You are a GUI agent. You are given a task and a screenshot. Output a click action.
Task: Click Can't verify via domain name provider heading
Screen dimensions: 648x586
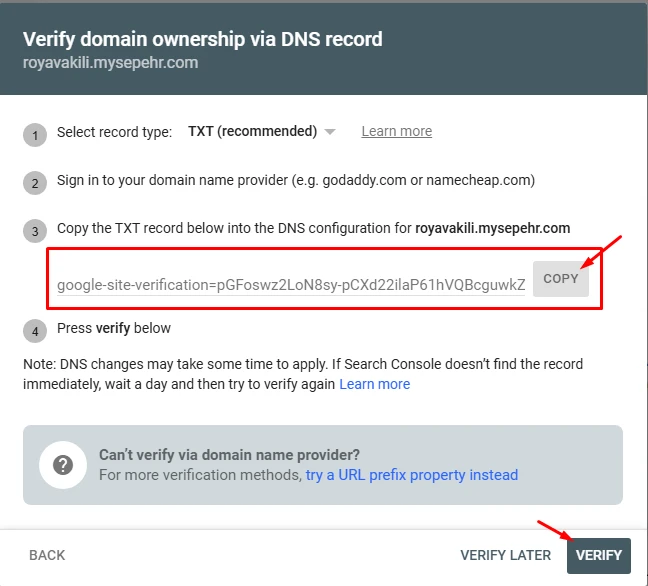pos(229,455)
